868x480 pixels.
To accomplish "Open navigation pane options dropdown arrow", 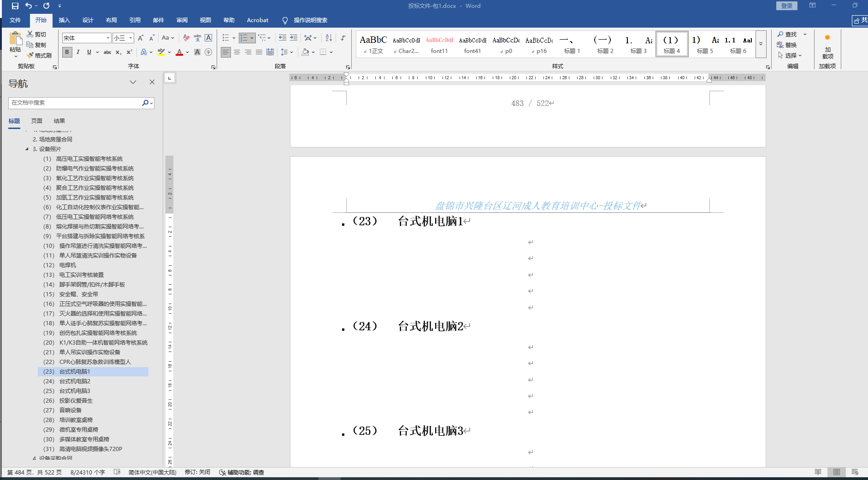I will (133, 82).
